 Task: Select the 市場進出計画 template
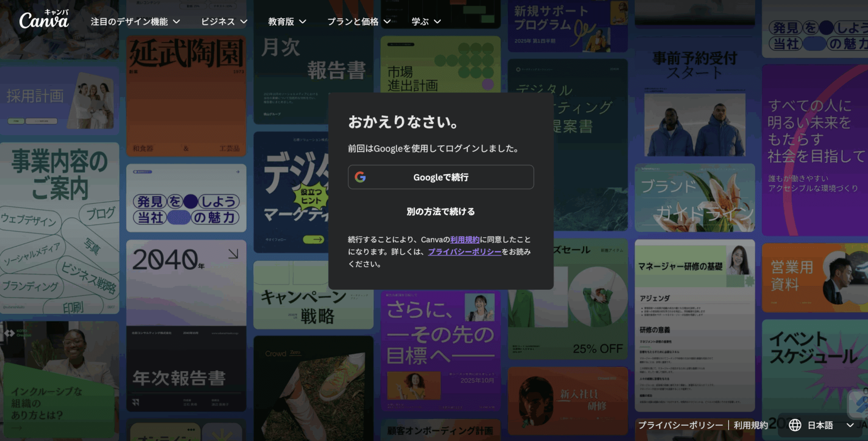coord(440,64)
